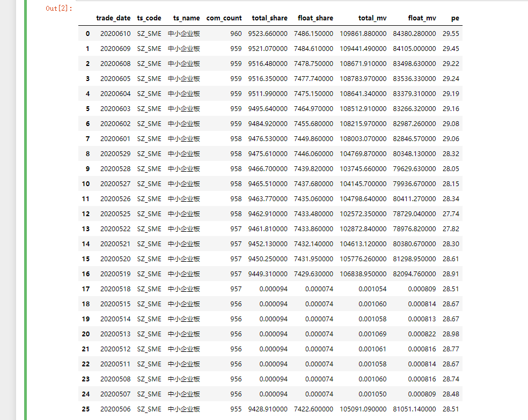Viewport: 528px width, 420px height.
Task: Select the SZ_SME cell in row 5
Action: [x=149, y=108]
